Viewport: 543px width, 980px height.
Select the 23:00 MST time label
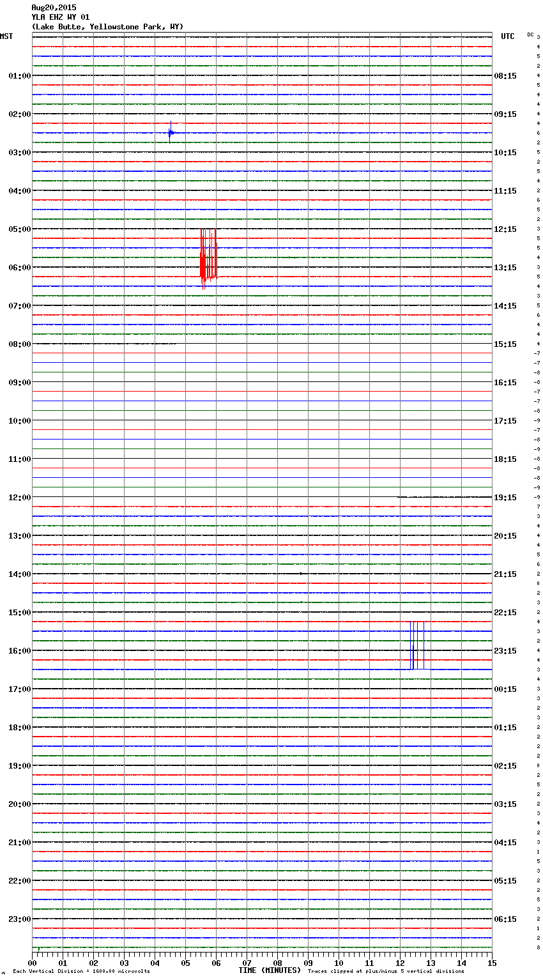click(x=20, y=919)
